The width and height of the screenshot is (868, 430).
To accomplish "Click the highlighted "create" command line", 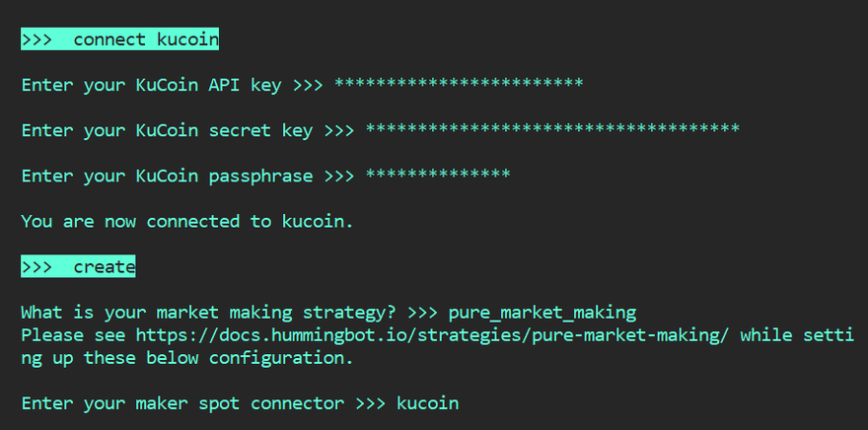I will click(79, 267).
